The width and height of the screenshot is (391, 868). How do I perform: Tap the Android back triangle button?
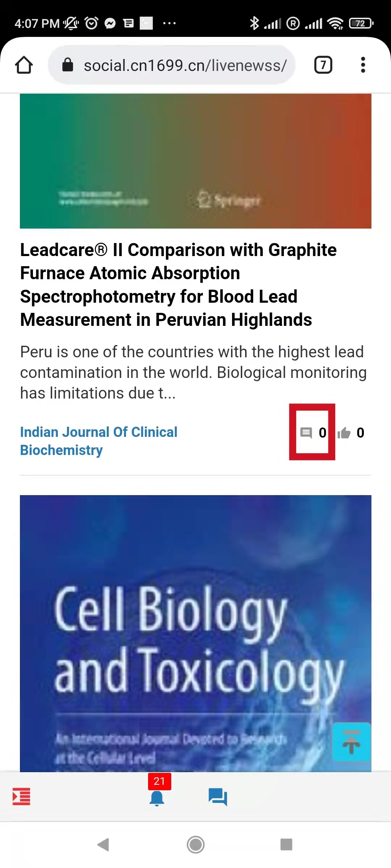click(x=104, y=845)
